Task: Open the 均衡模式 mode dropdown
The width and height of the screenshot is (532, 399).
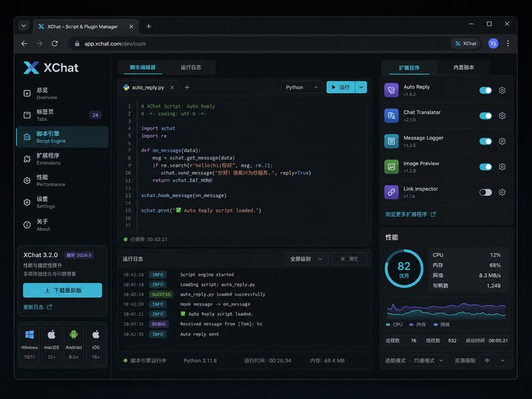Action: click(x=428, y=360)
